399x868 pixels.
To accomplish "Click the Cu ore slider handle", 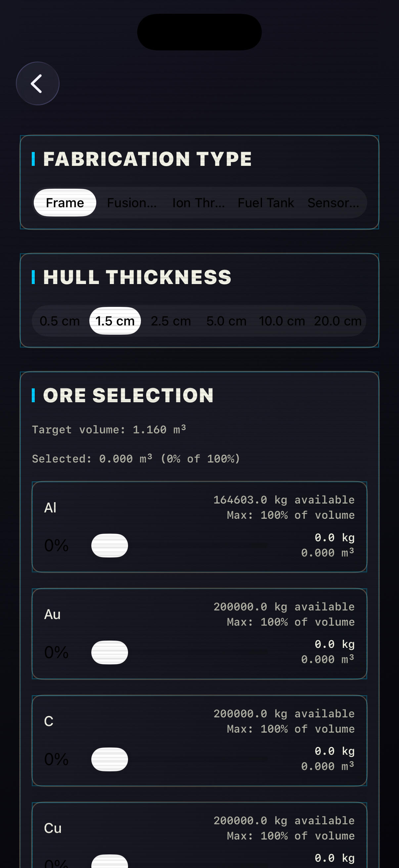I will (x=110, y=862).
